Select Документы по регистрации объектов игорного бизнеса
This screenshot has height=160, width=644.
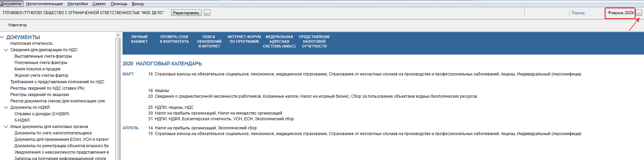point(62,146)
